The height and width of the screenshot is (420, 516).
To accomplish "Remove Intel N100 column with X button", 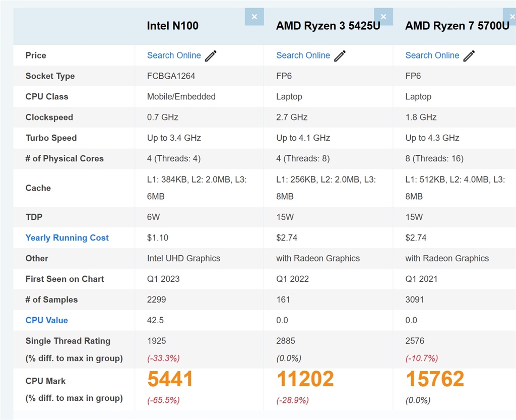I will (x=254, y=17).
